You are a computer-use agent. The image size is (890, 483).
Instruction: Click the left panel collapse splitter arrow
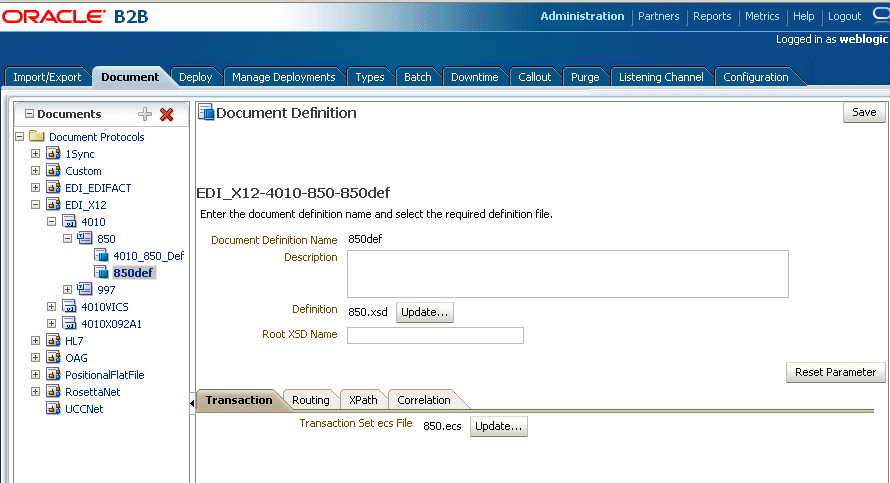pos(192,403)
